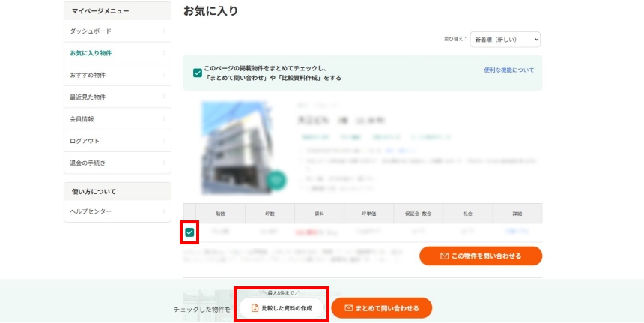The height and width of the screenshot is (323, 644).
Task: Select 最近見た物件 from sidebar menu
Action: [88, 97]
